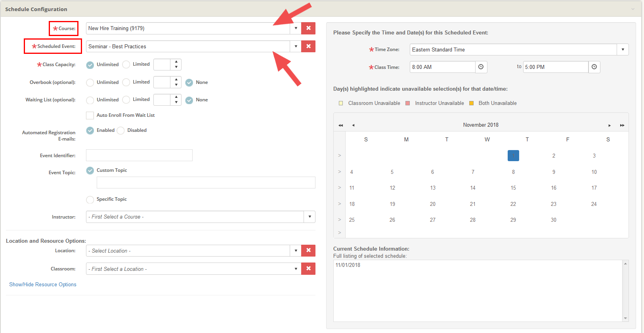This screenshot has height=333, width=644.
Task: Increase Overbook limit with up arrow
Action: click(x=176, y=80)
